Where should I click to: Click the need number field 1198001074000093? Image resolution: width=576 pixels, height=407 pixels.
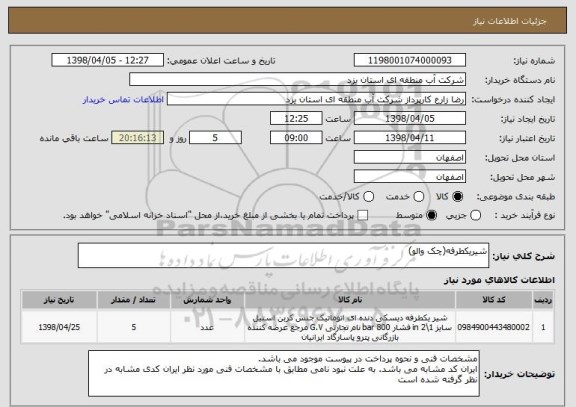tap(410, 60)
